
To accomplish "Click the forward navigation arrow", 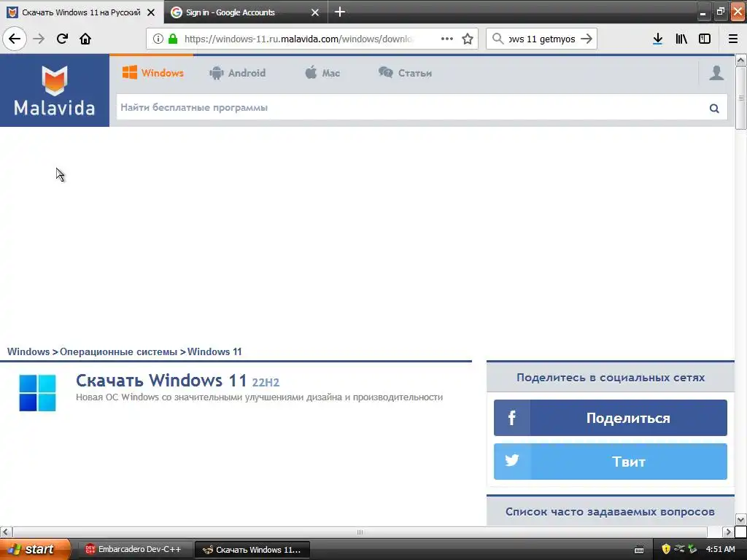I will [x=39, y=39].
